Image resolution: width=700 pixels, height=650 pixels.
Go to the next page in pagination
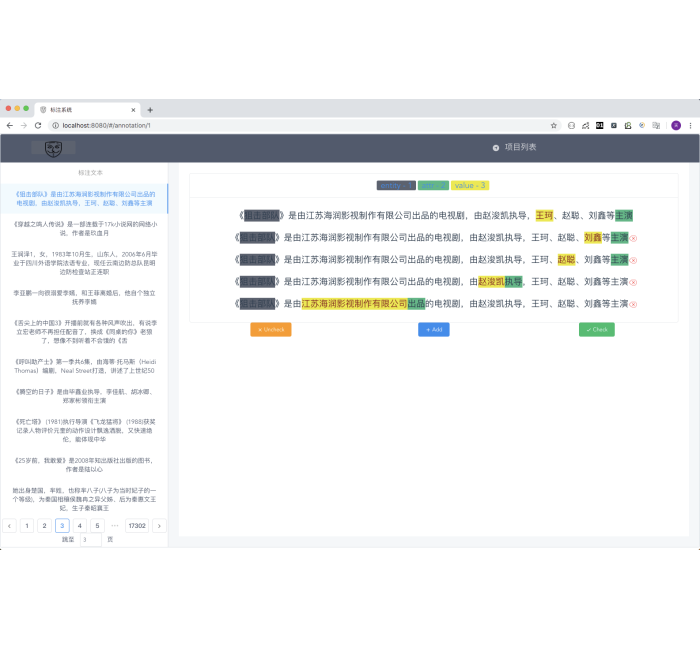(158, 525)
